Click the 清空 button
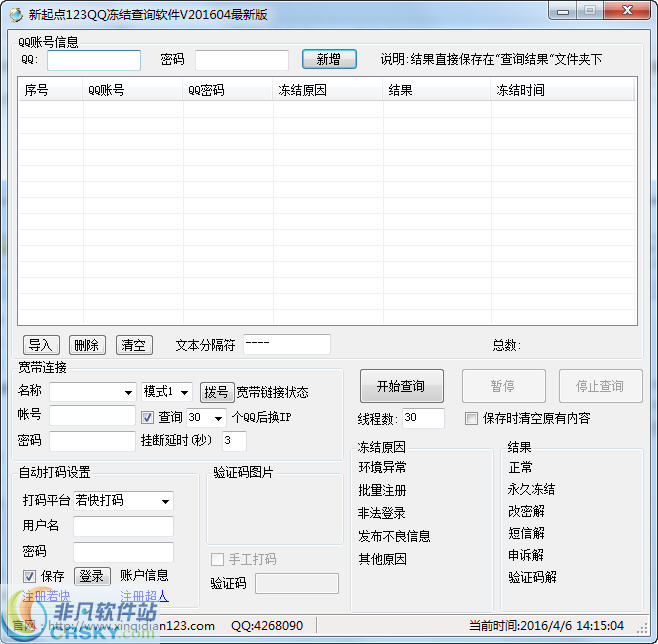658x644 pixels. [134, 345]
